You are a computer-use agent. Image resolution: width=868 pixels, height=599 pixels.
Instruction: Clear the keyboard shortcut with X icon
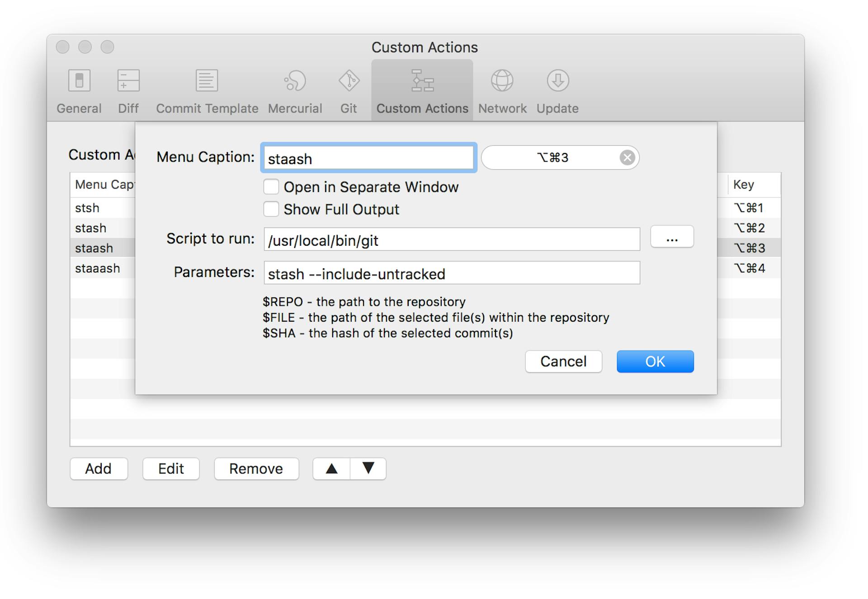pos(627,158)
